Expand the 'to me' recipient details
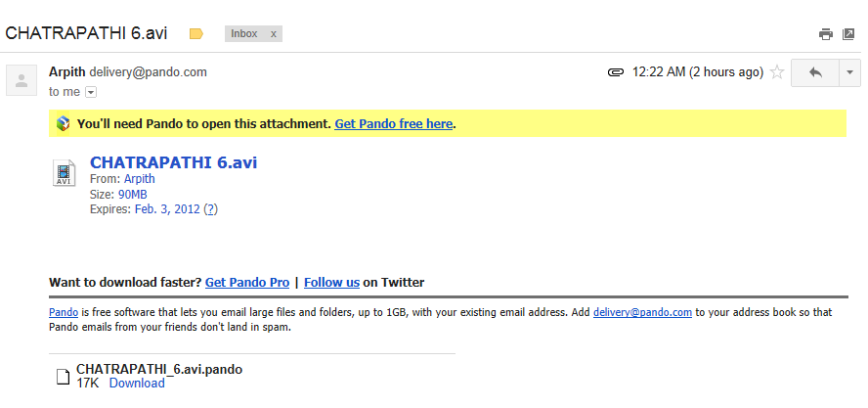The image size is (868, 408). click(x=91, y=92)
